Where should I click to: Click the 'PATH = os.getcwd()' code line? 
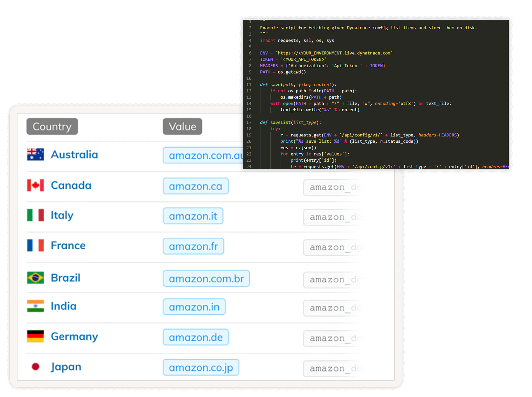pyautogui.click(x=283, y=72)
